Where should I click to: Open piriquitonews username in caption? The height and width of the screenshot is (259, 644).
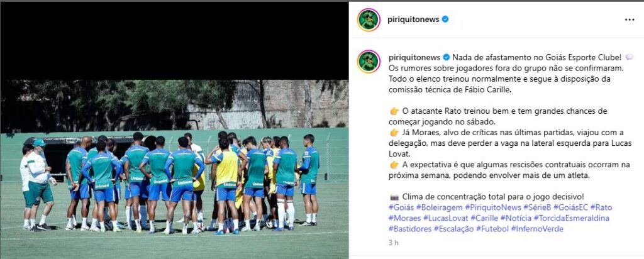coord(414,57)
